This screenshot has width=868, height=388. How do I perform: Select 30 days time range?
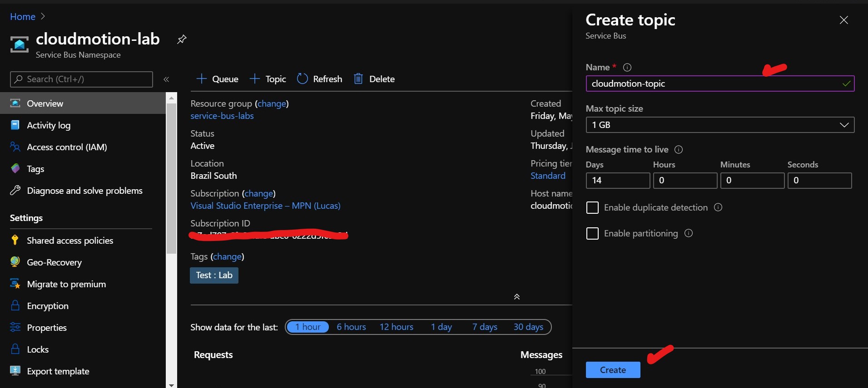coord(528,327)
